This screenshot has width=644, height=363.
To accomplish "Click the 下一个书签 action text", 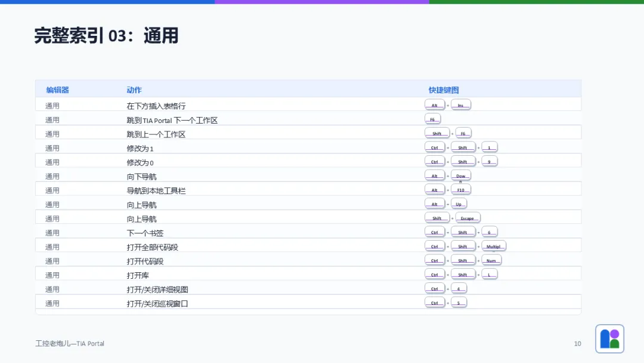I will (145, 233).
